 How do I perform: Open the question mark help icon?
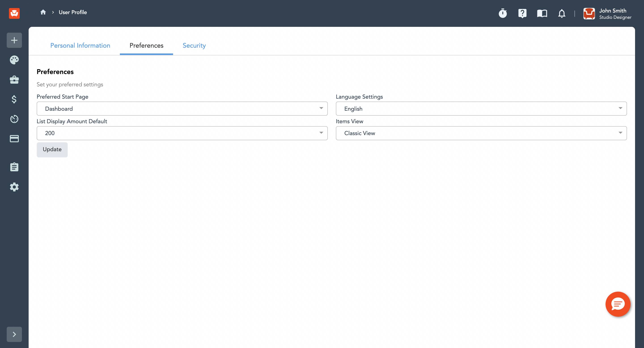pos(523,13)
